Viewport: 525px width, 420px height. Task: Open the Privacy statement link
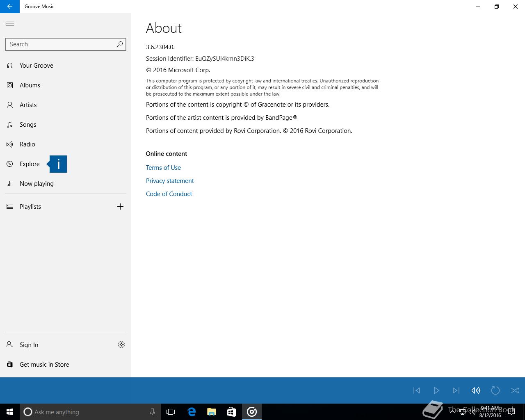(170, 181)
